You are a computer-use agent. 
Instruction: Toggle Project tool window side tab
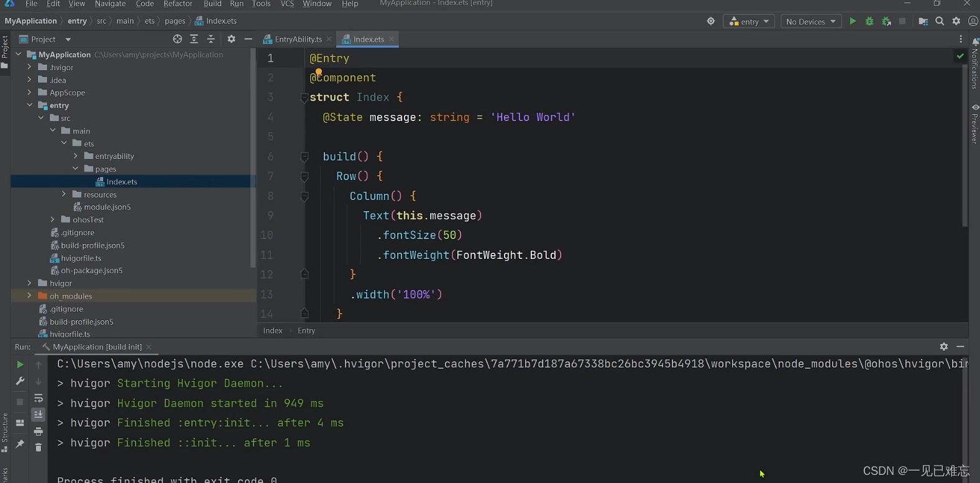click(x=5, y=52)
